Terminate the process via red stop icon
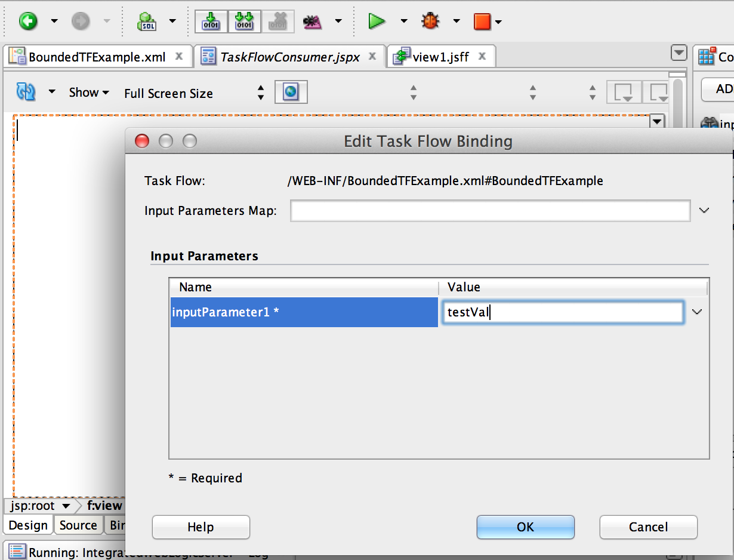Image resolution: width=734 pixels, height=560 pixels. pos(485,21)
